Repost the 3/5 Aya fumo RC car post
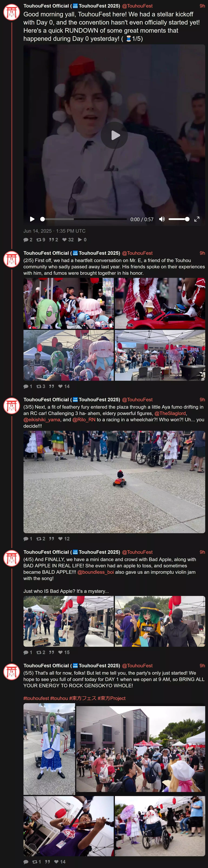 (x=40, y=538)
